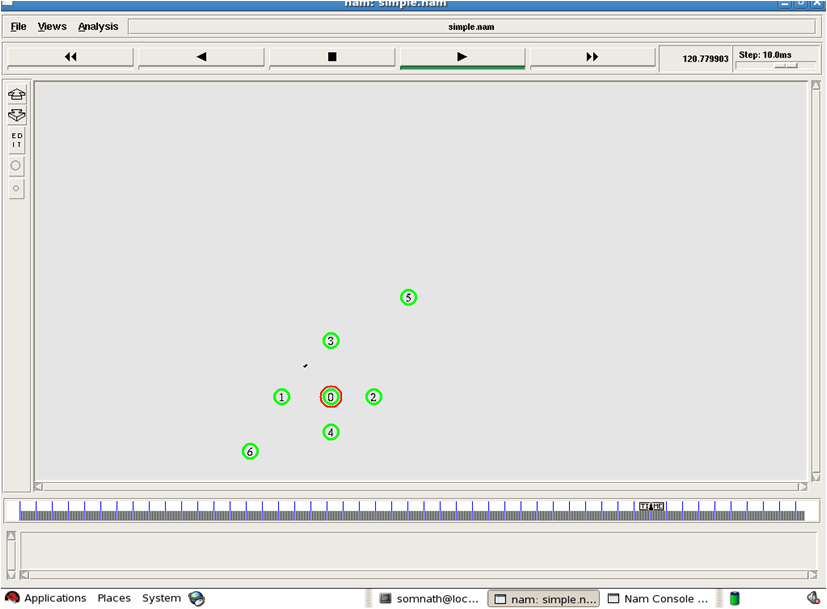Select node 5 in the topology
827x609 pixels.
point(408,297)
